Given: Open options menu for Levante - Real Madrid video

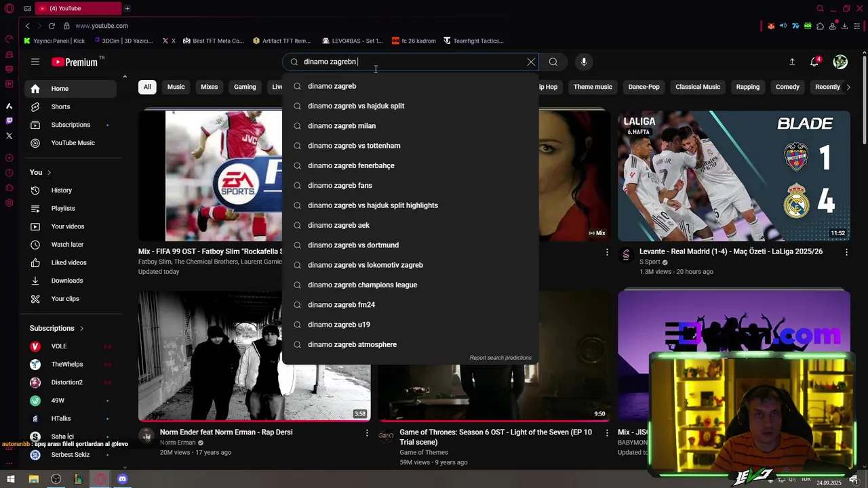Looking at the screenshot, I should [846, 252].
